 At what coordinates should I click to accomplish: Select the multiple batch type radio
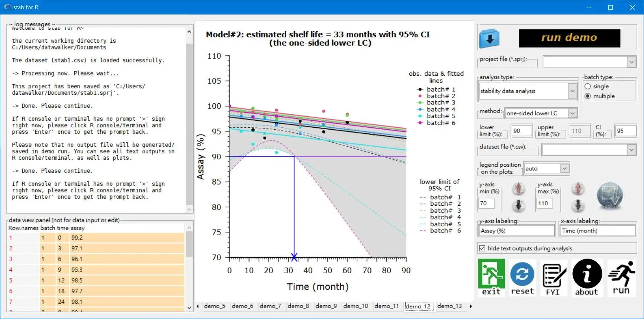[587, 96]
